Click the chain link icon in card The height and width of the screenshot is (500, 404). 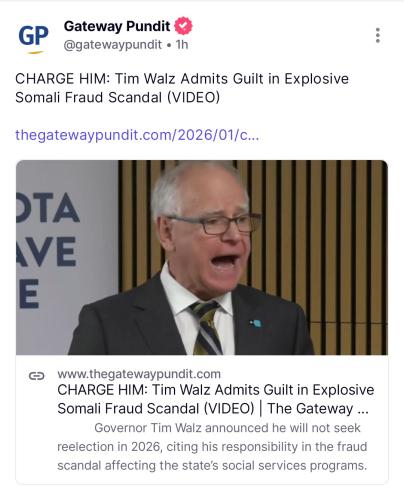click(37, 376)
